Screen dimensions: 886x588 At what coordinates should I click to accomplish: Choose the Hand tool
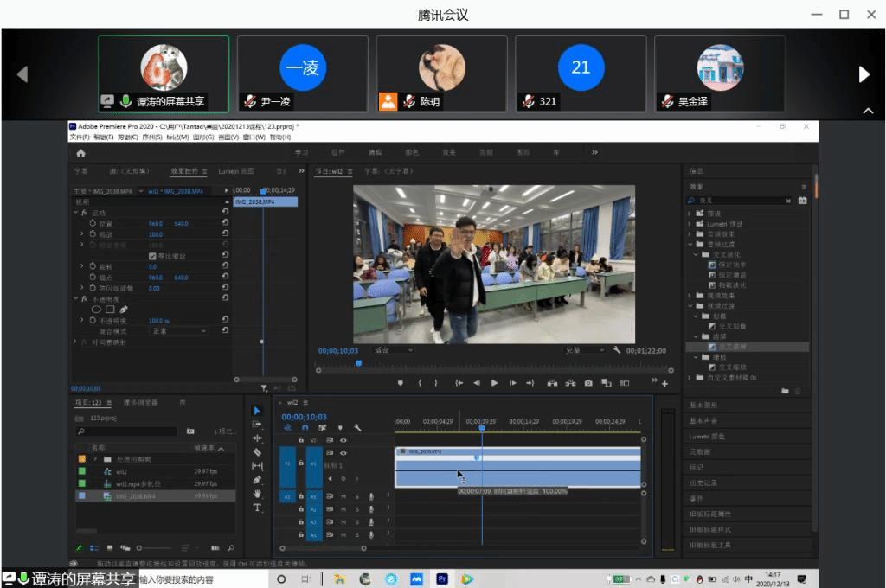coord(257,494)
